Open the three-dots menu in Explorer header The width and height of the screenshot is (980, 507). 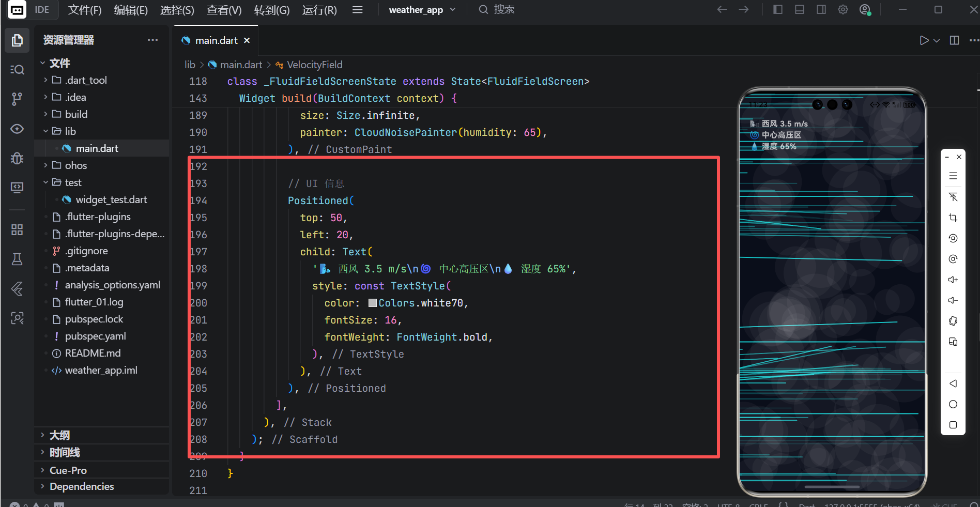(152, 40)
